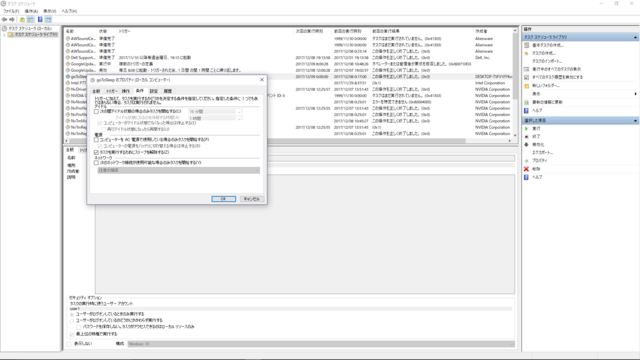
Task: Close the goToSleep properties dialog
Action: (x=262, y=80)
